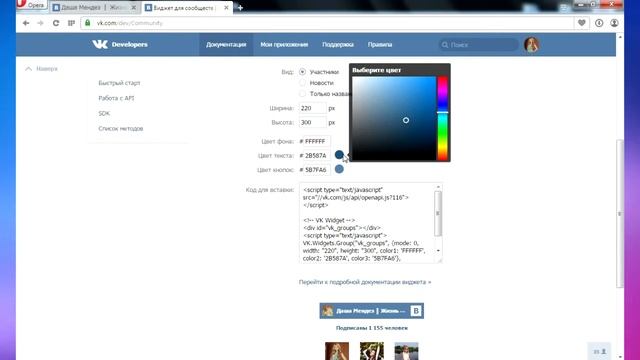Add page to bookmarks heart icon

[582, 23]
